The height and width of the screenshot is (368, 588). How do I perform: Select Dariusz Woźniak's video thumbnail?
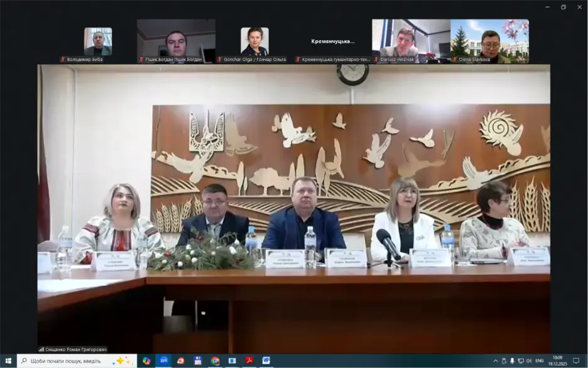click(411, 41)
